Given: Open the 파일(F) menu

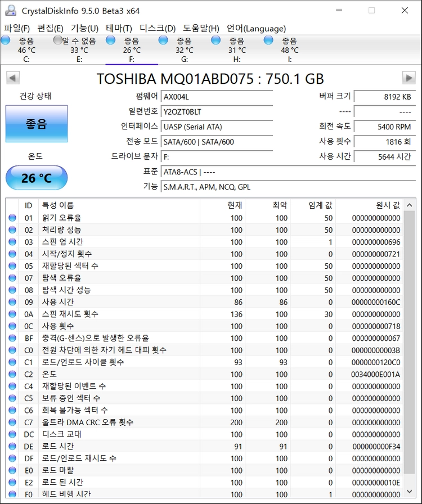Looking at the screenshot, I should tap(17, 29).
